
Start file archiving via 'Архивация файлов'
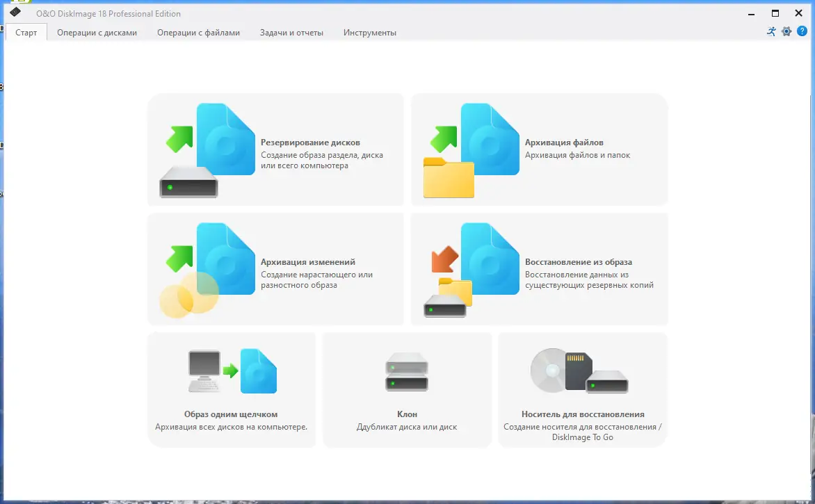coord(539,149)
